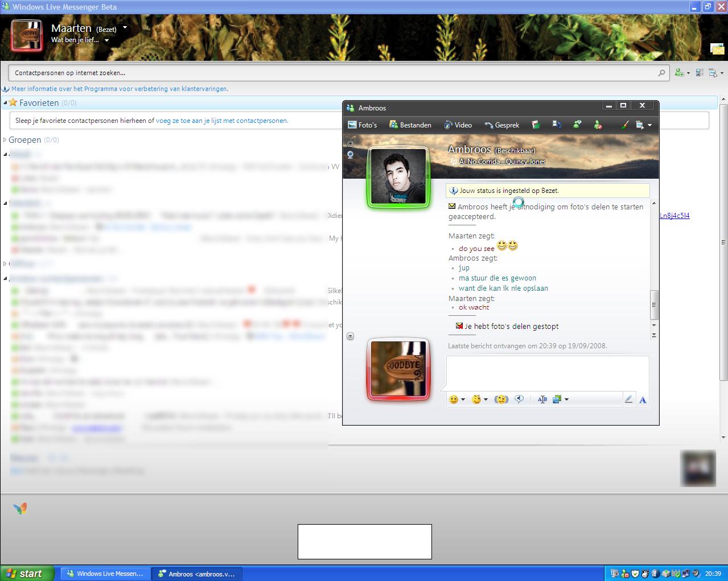
Task: Open the font settings with the A|B icon
Action: pyautogui.click(x=542, y=399)
